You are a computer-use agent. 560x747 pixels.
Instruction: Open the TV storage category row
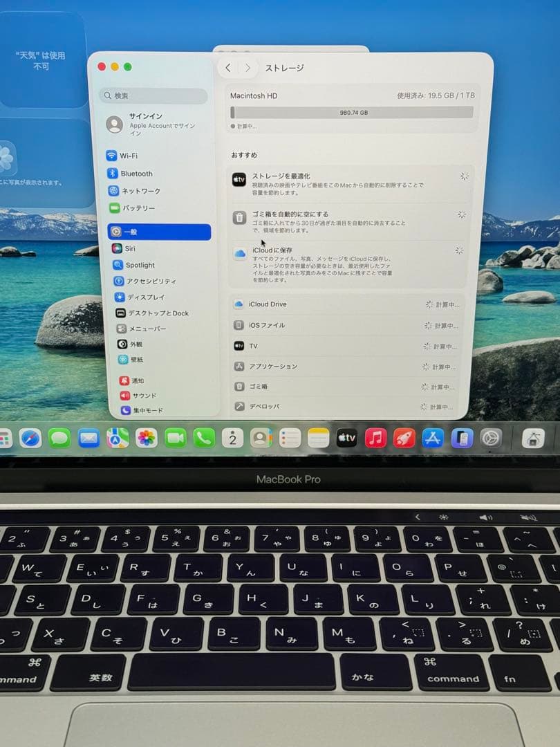click(345, 347)
